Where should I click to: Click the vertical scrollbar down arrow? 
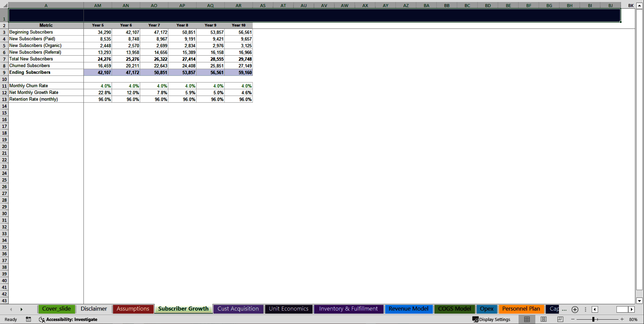(x=639, y=301)
